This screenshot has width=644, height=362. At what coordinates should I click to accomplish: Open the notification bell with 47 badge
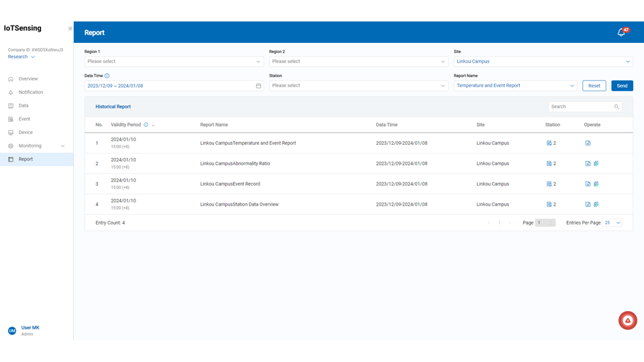tap(621, 32)
